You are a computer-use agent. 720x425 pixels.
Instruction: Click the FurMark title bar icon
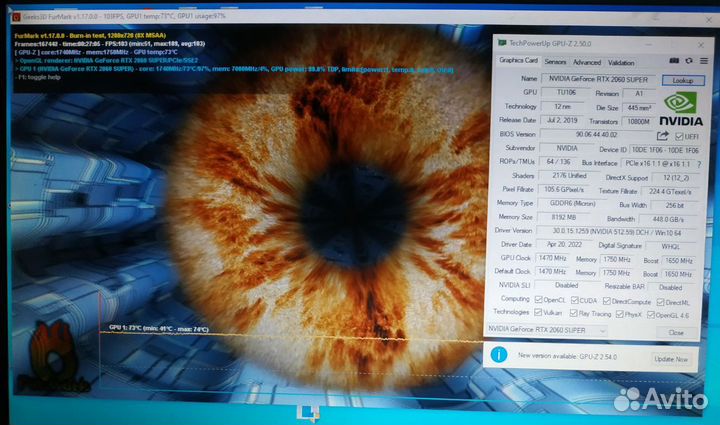(16, 17)
